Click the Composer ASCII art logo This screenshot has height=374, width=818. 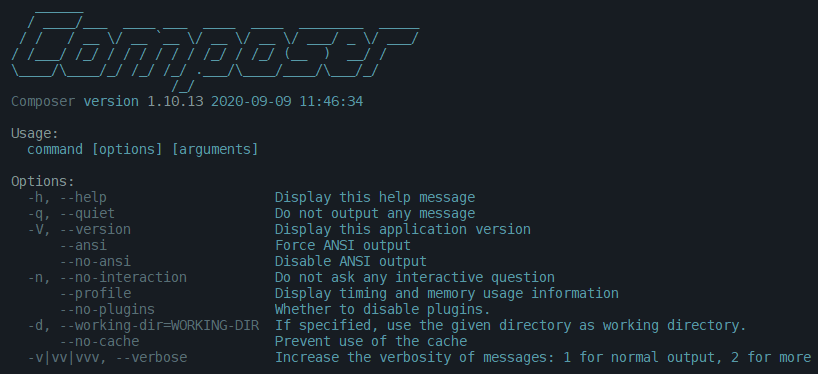pyautogui.click(x=215, y=51)
